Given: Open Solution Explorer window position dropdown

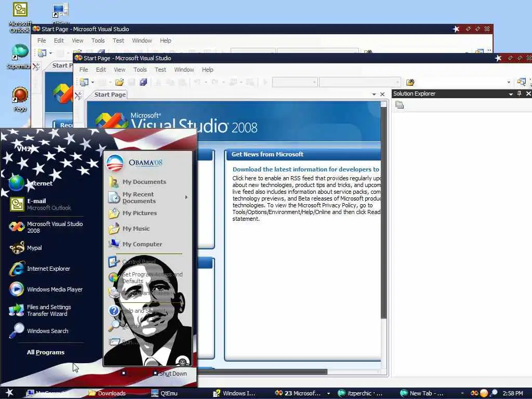Looking at the screenshot, I should (x=511, y=94).
